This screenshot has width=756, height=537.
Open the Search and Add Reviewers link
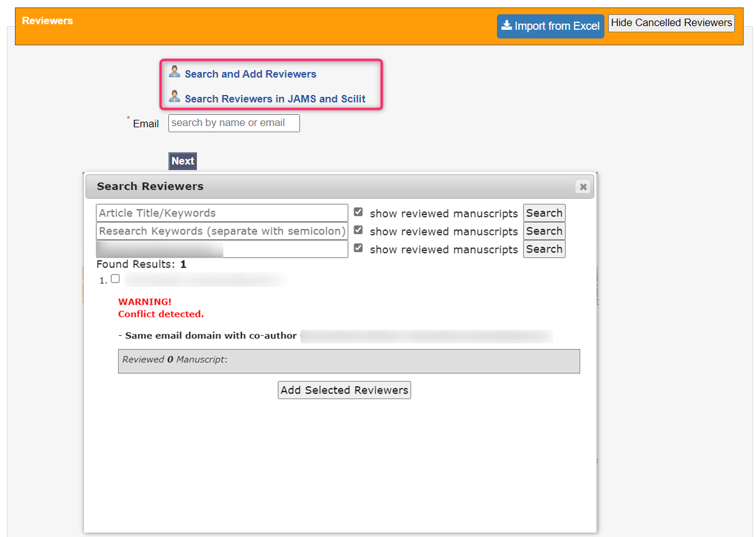(250, 74)
